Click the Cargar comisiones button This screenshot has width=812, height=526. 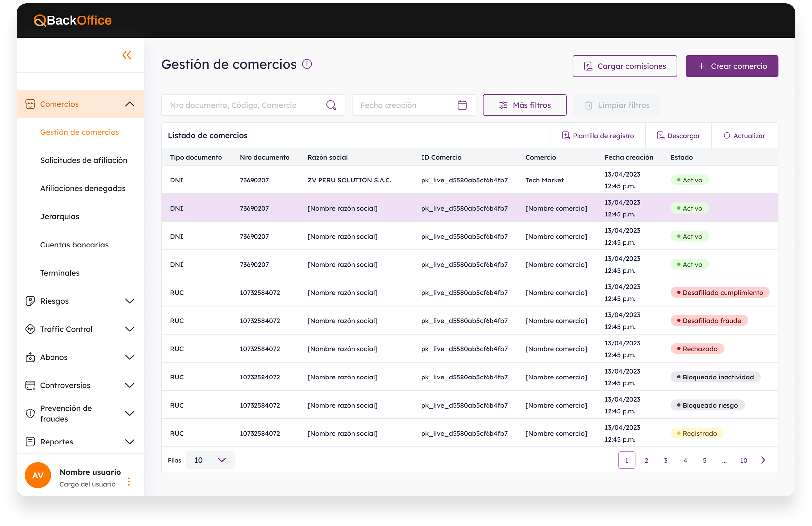(625, 66)
